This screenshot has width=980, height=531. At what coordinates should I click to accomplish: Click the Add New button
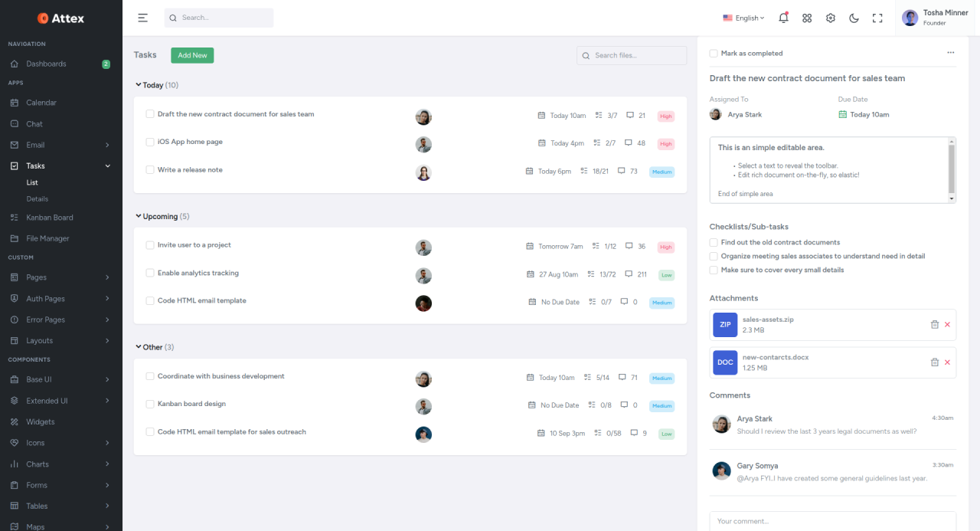click(192, 55)
